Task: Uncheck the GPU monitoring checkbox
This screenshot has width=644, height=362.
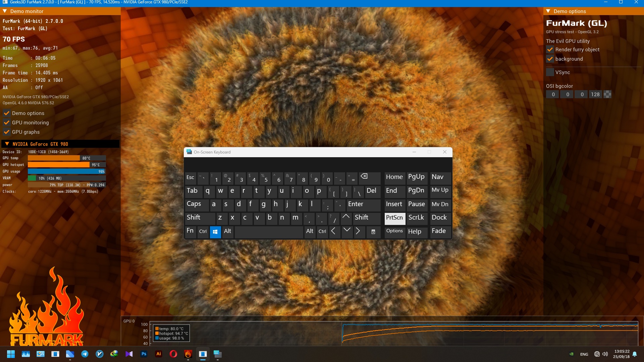Action: [x=6, y=123]
